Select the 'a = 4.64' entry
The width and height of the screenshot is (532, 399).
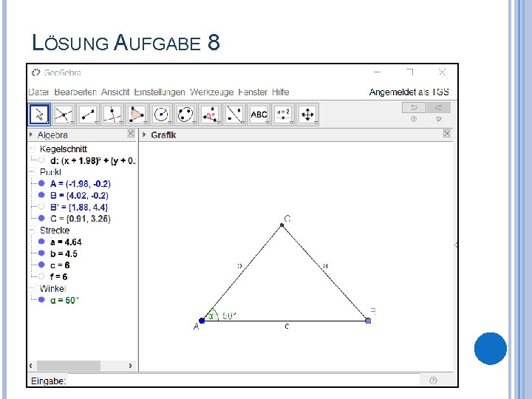point(66,242)
